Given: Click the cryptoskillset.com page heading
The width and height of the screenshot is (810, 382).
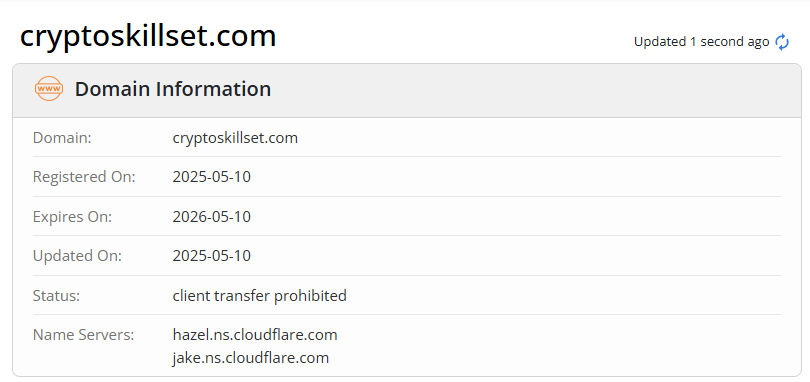Looking at the screenshot, I should click(148, 36).
